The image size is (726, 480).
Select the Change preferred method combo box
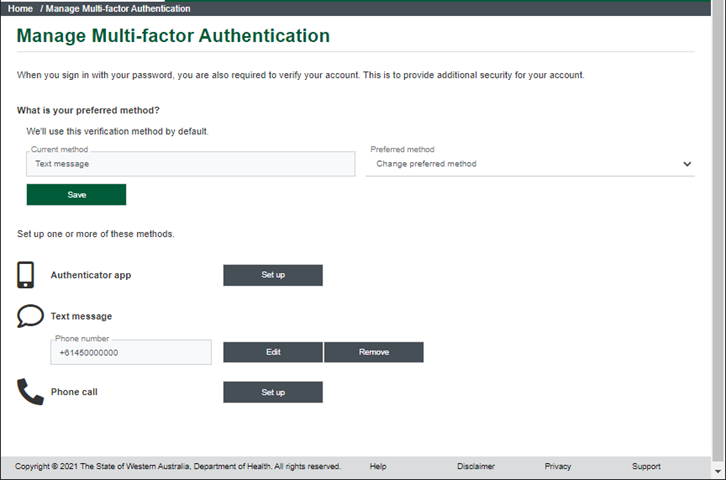[530, 164]
